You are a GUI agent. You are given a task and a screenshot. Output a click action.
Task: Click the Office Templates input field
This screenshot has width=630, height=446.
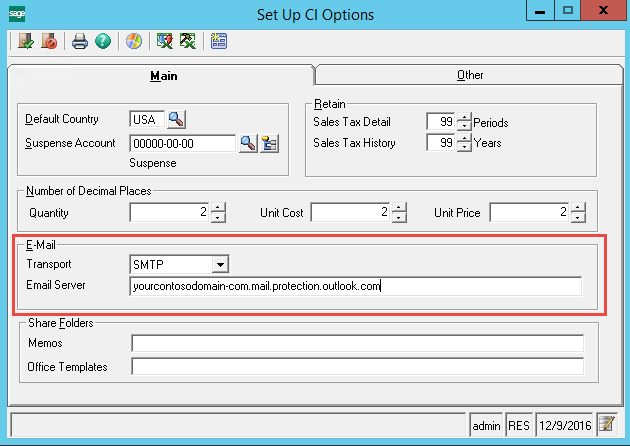356,366
